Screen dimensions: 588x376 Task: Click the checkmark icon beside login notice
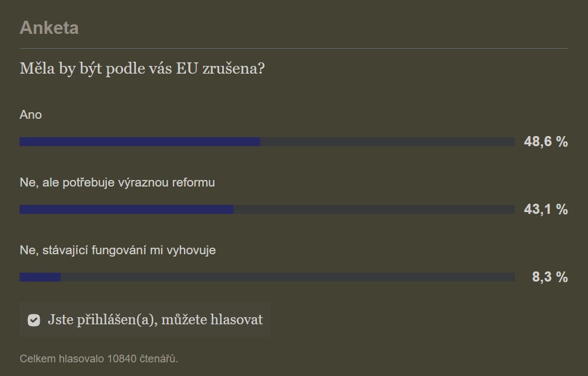[34, 320]
